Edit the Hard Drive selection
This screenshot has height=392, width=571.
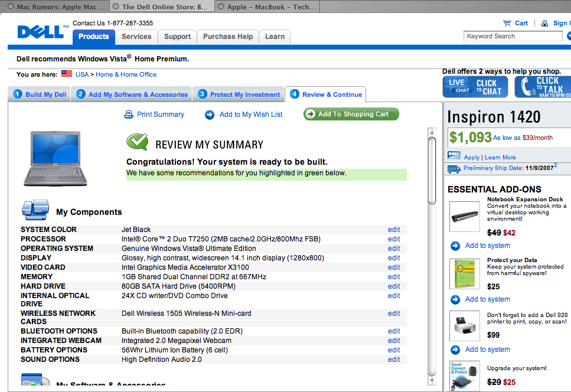[394, 286]
